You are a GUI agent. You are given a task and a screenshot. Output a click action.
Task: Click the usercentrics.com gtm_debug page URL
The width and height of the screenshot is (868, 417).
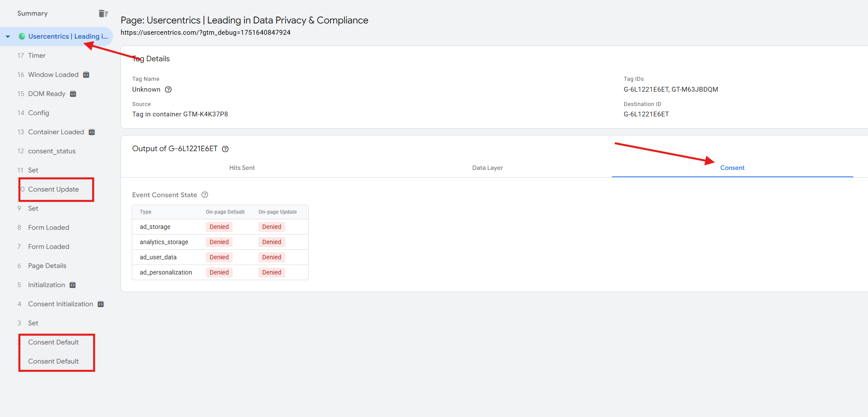pos(205,33)
